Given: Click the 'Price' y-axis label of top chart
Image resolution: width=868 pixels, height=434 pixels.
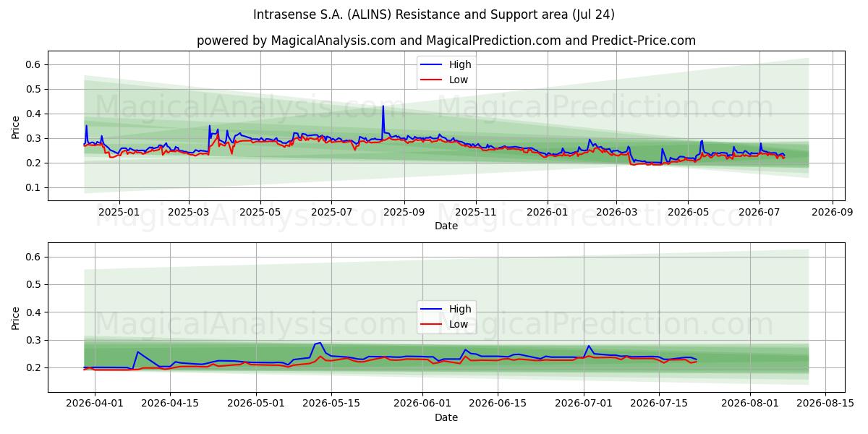Looking at the screenshot, I should 16,126.
